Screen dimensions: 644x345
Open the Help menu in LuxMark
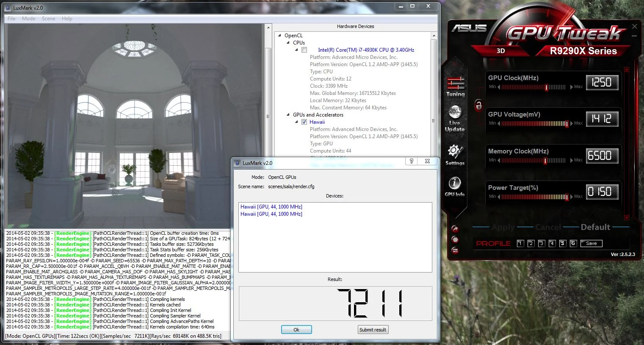67,19
